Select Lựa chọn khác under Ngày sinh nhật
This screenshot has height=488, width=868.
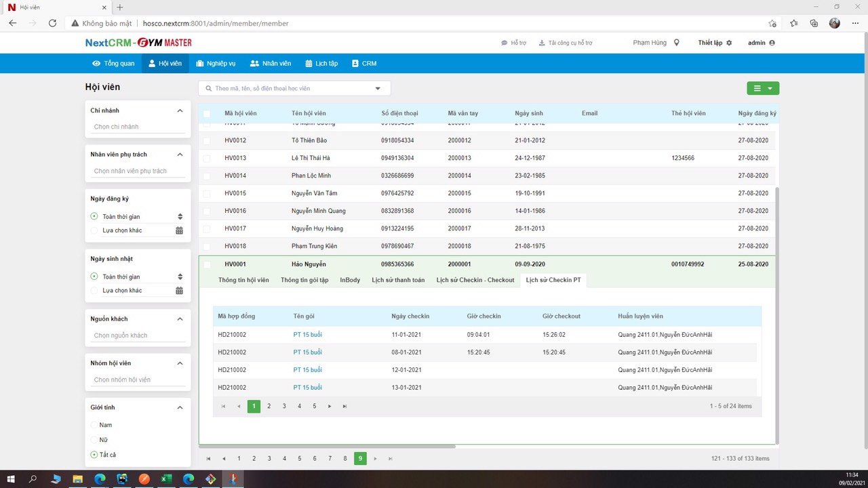tap(94, 291)
